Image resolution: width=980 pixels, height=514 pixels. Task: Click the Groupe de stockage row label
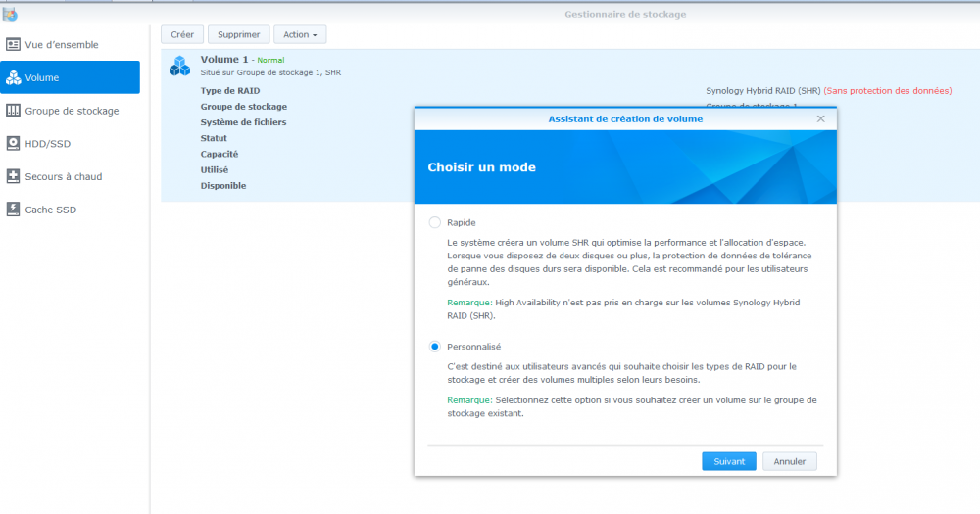tap(244, 107)
